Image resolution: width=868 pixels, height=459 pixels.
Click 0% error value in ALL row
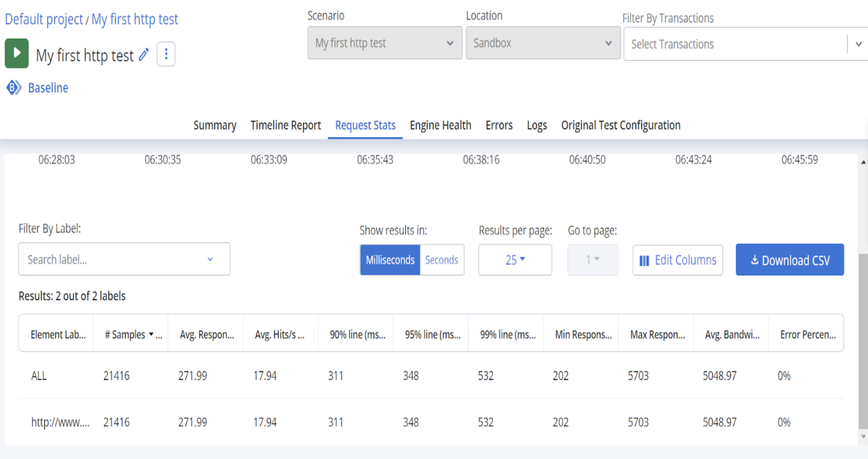coord(784,376)
